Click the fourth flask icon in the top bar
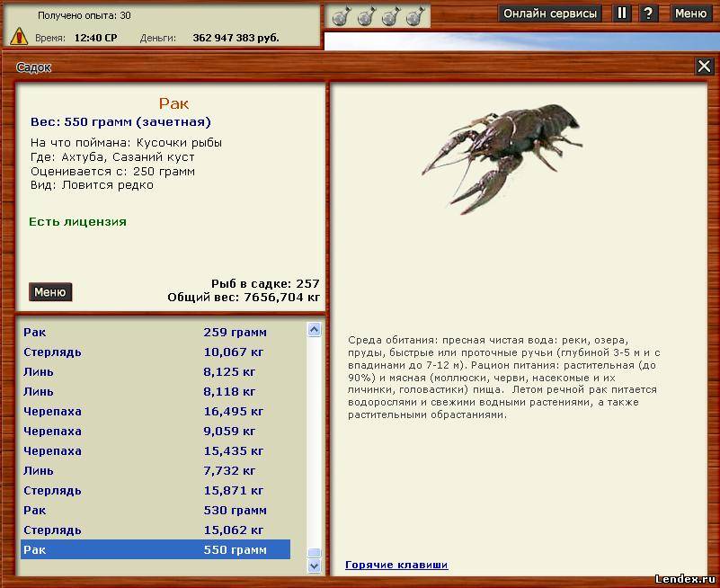This screenshot has height=588, width=720. [x=415, y=16]
